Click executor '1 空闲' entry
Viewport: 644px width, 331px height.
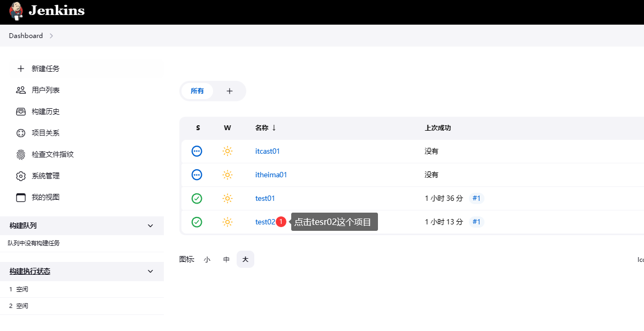tap(19, 289)
